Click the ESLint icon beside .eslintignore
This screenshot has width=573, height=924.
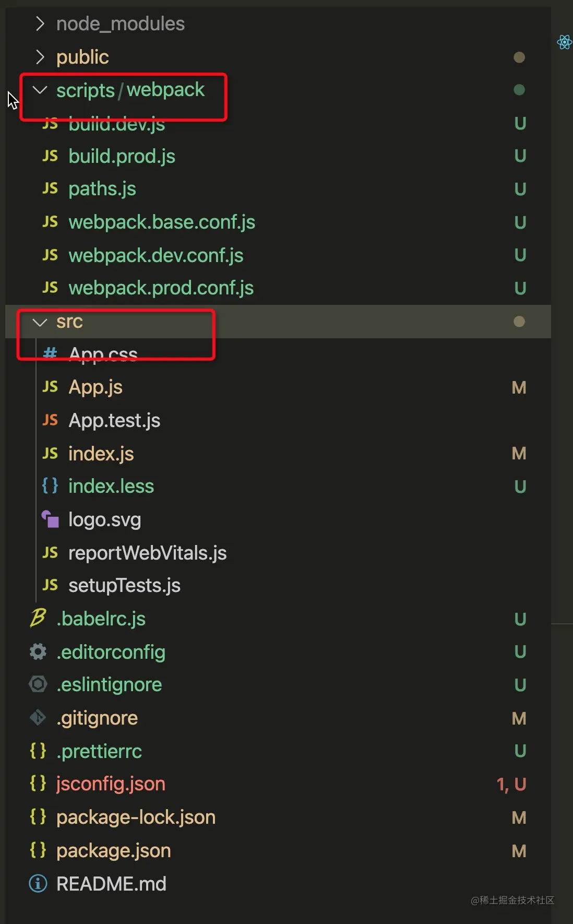click(x=38, y=684)
